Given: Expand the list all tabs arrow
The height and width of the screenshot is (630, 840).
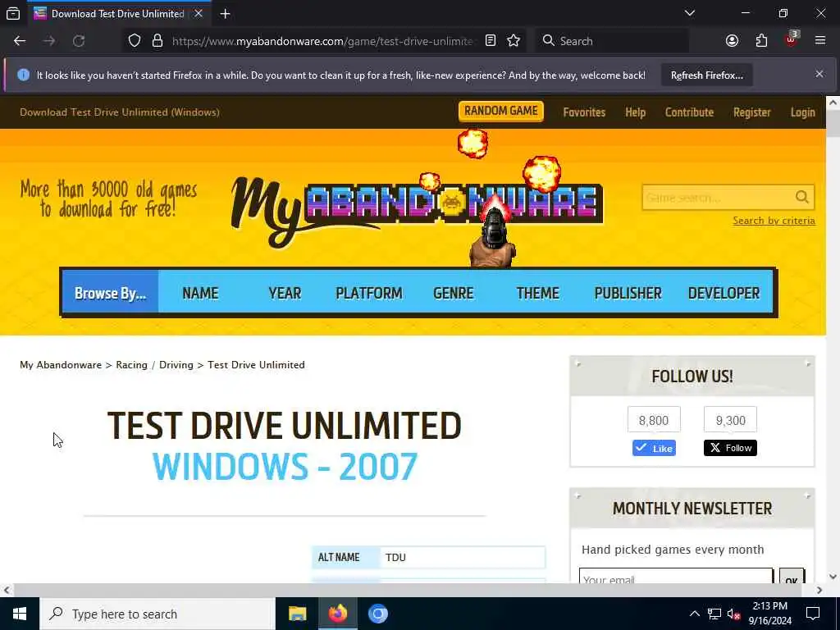Looking at the screenshot, I should [689, 13].
